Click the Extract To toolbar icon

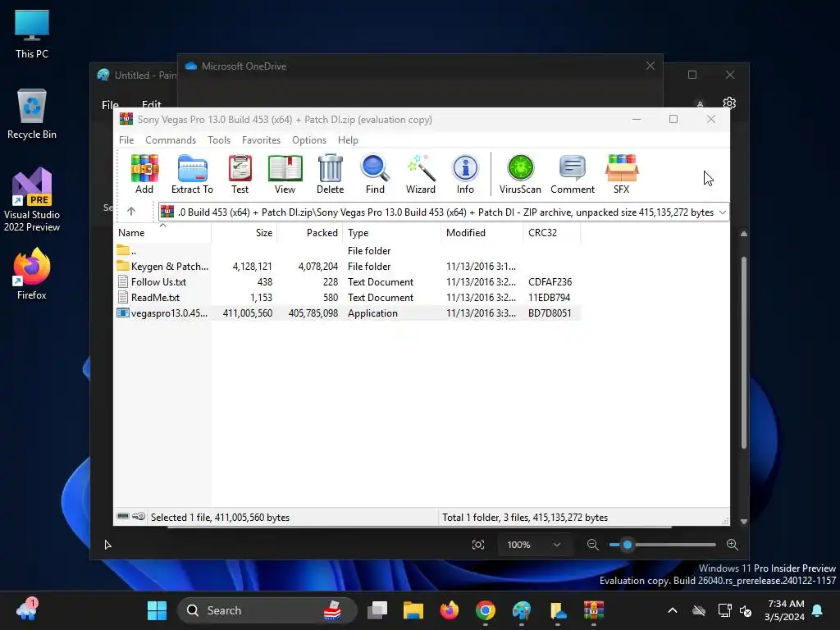(x=192, y=174)
